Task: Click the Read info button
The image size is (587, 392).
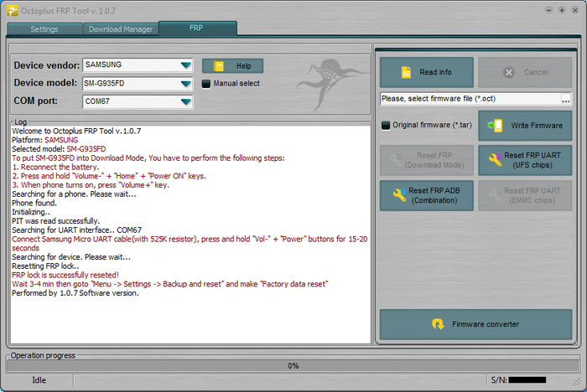Action: 427,72
